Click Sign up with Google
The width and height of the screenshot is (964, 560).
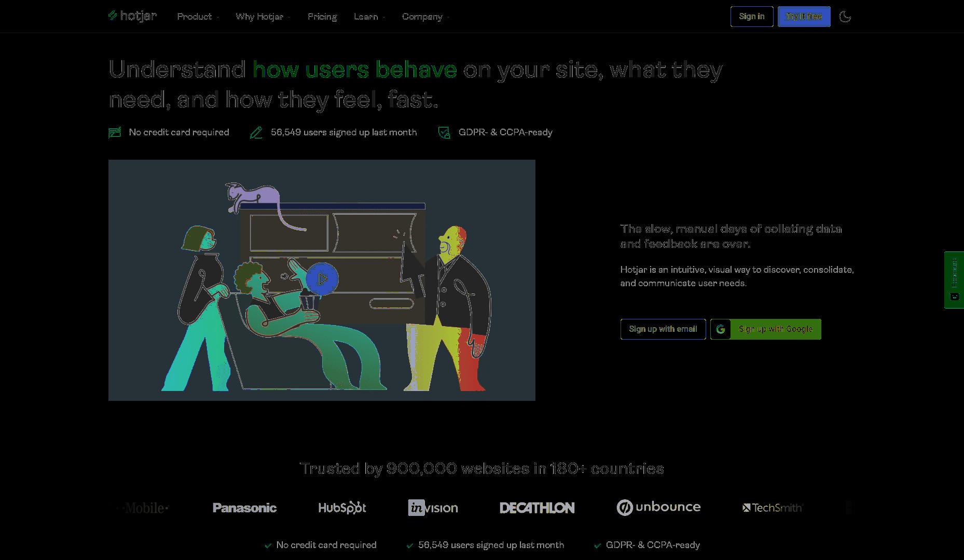tap(766, 329)
